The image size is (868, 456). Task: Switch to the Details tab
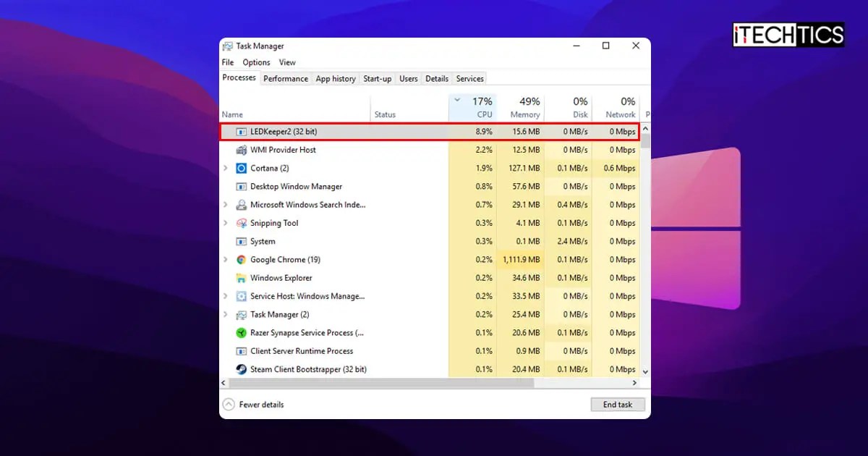(x=437, y=79)
